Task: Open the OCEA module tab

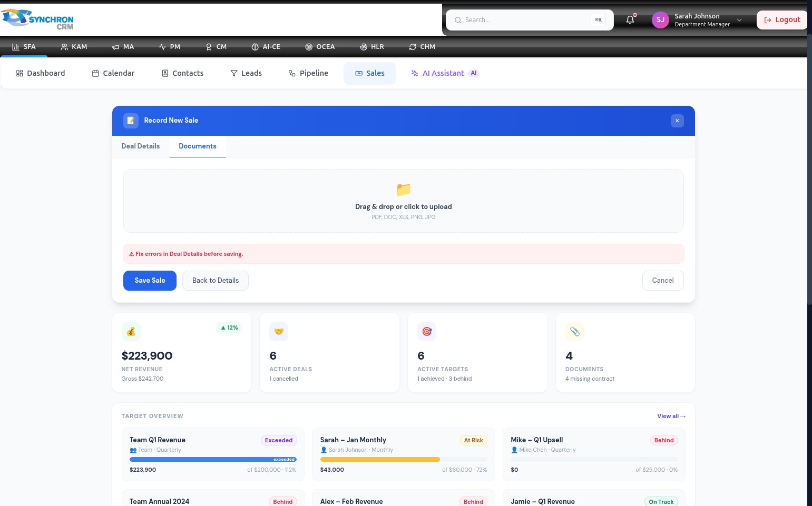Action: pos(320,47)
